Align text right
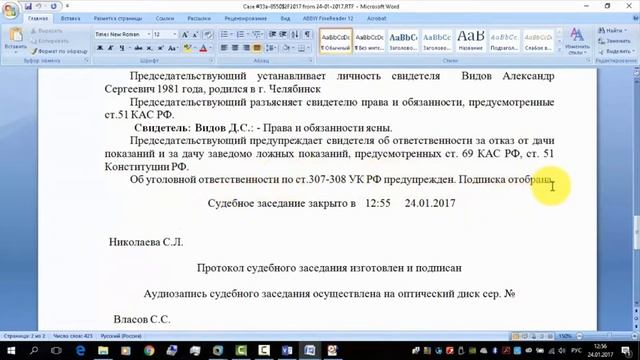Viewport: 640px width, 360px height. pos(246,48)
